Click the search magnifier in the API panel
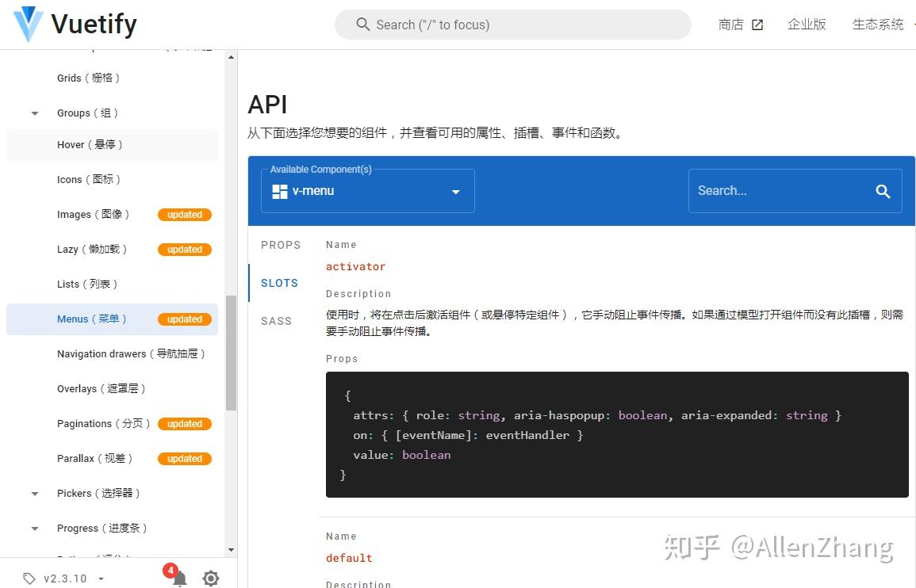 point(883,191)
